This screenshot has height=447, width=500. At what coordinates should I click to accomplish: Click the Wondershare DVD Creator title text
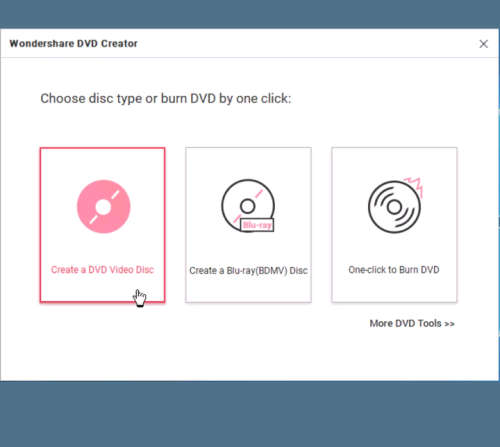click(73, 43)
